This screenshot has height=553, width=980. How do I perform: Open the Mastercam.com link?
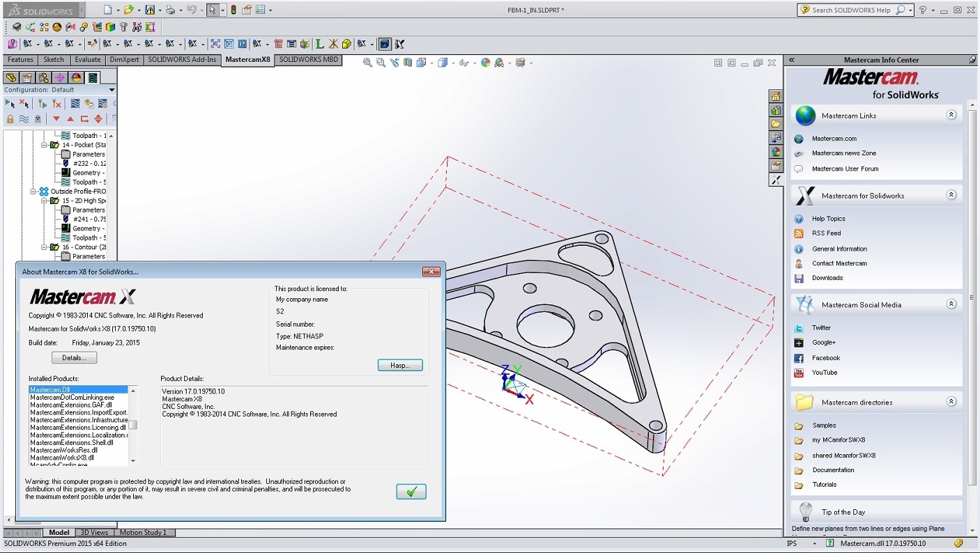(834, 139)
